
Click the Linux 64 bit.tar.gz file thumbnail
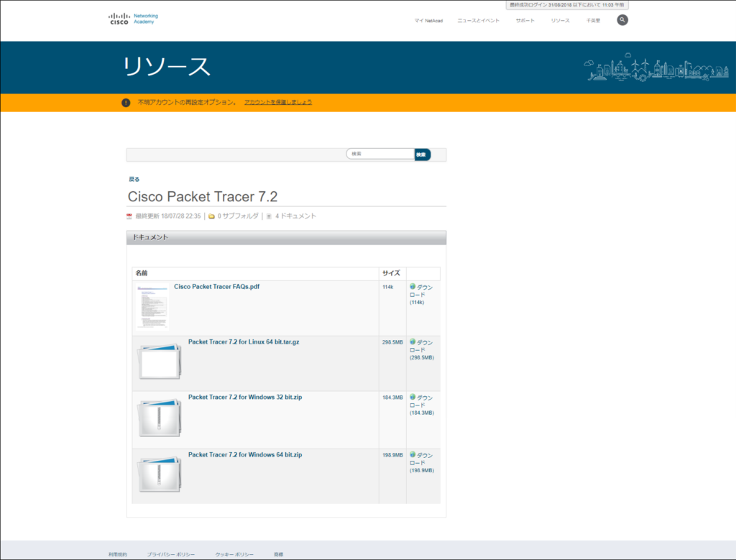(160, 362)
